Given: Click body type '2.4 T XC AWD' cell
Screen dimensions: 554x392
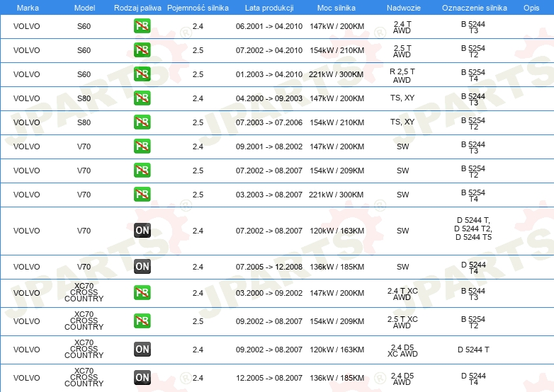Looking at the screenshot, I should click(x=402, y=294).
